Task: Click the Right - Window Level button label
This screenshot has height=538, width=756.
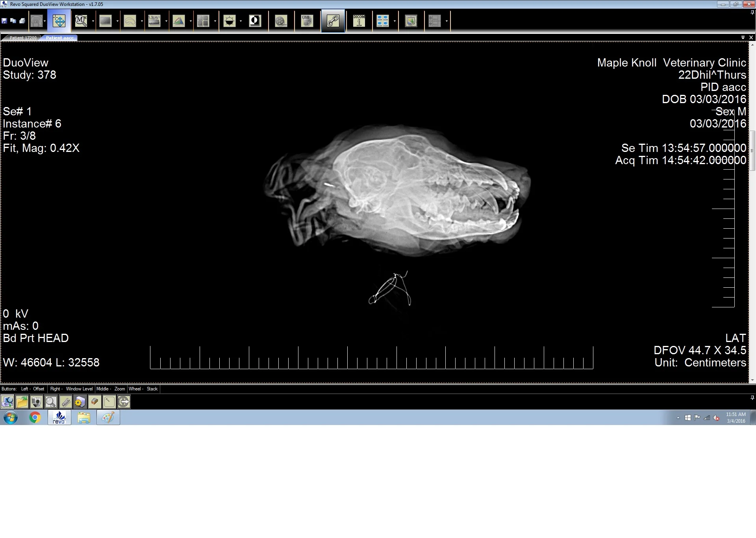Action: pyautogui.click(x=71, y=389)
